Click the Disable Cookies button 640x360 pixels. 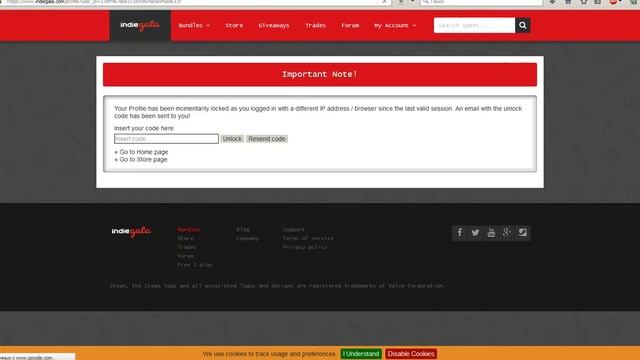point(411,354)
